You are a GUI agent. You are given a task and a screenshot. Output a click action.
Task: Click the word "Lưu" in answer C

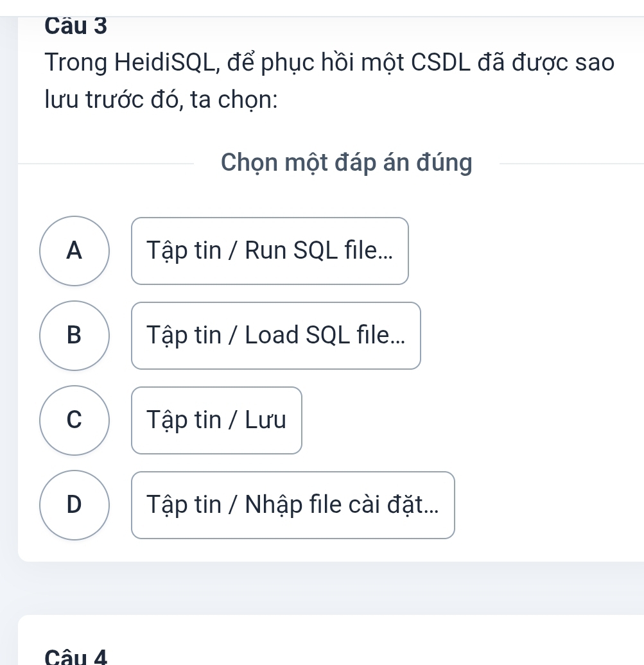coord(265,420)
